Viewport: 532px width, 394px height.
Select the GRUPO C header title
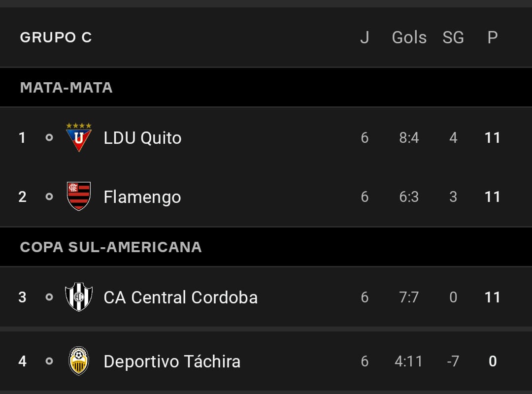pyautogui.click(x=56, y=37)
